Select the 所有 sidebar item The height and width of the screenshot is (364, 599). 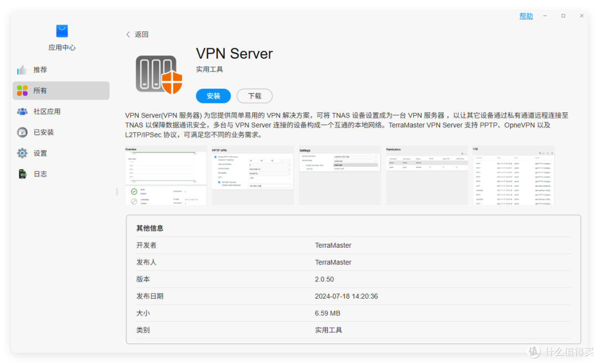(x=61, y=90)
